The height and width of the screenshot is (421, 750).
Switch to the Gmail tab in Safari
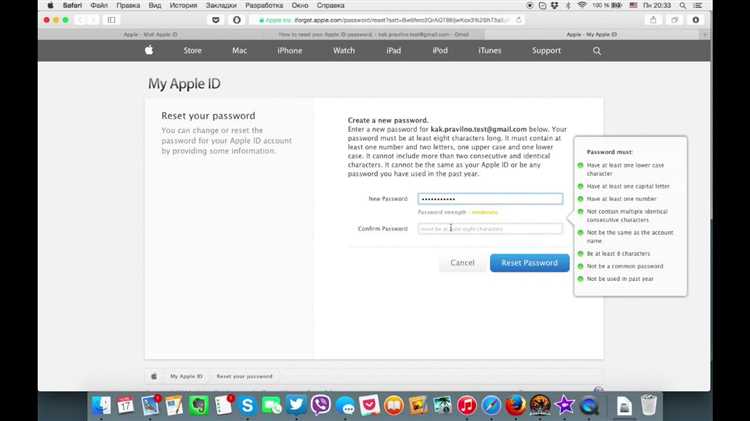pyautogui.click(x=374, y=34)
